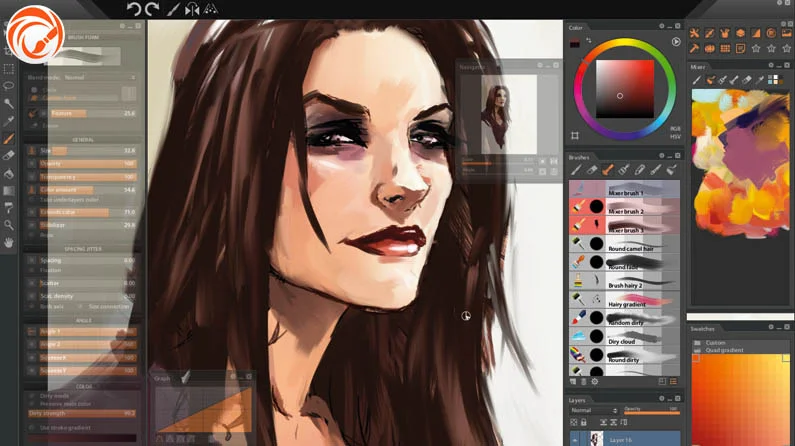Screen dimensions: 795x446
Task: Select the Eraser tool in left toolbar
Action: (9, 155)
